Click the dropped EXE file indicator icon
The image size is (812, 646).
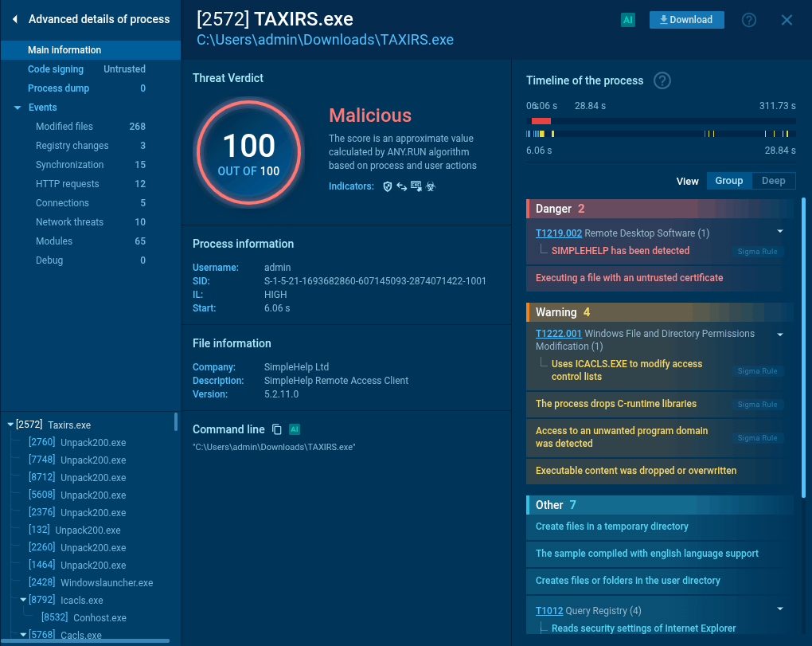[416, 186]
